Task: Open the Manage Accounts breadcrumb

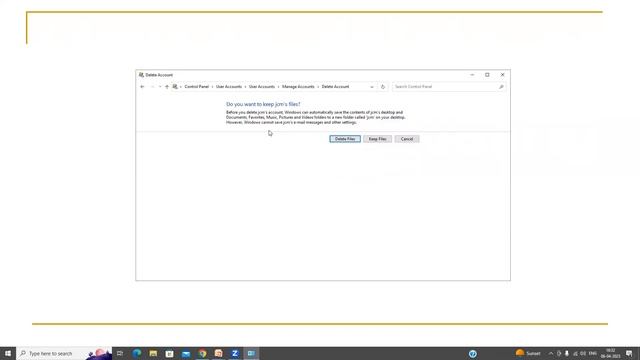Action: pyautogui.click(x=298, y=87)
